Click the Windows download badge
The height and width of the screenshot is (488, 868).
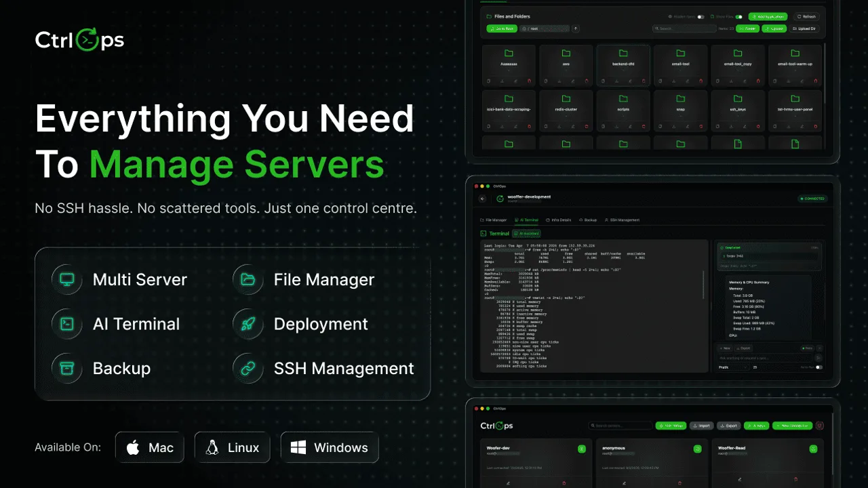pyautogui.click(x=330, y=447)
